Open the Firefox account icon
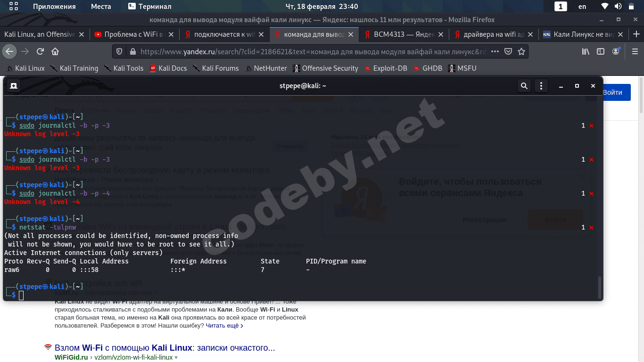The width and height of the screenshot is (644, 362). [x=616, y=51]
